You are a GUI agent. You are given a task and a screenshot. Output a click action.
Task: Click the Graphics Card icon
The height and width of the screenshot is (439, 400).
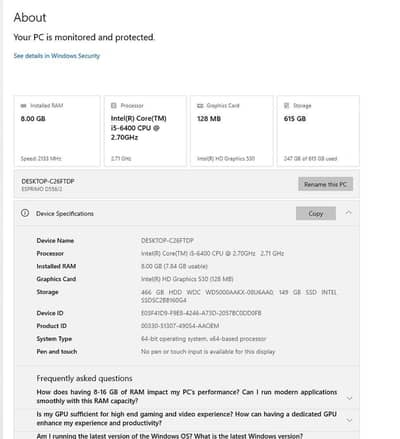tap(200, 106)
